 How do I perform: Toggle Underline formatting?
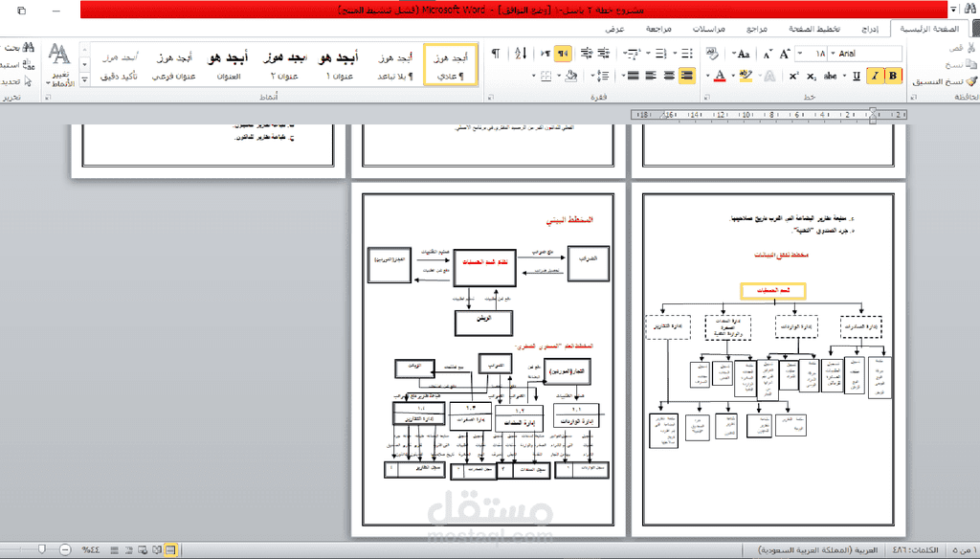tap(857, 76)
